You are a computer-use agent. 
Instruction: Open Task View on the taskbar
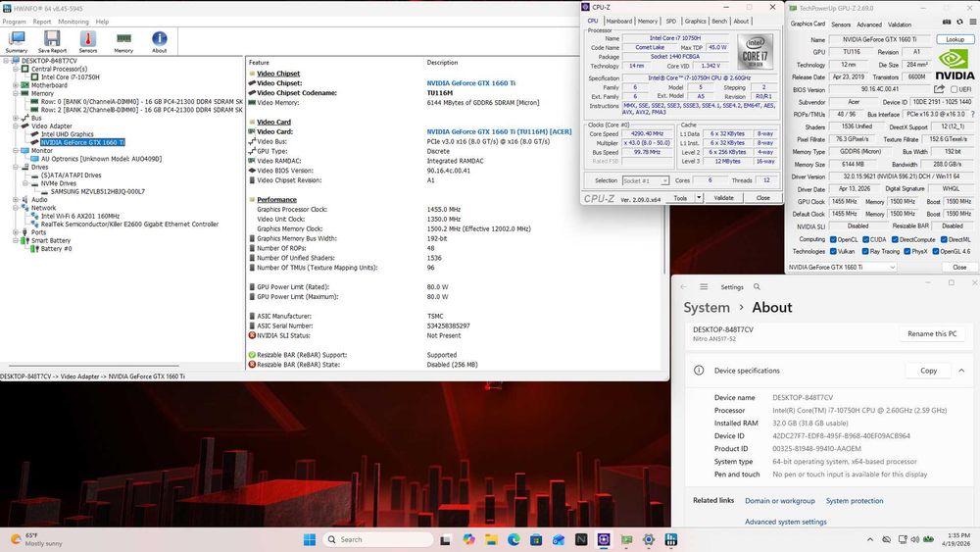click(445, 539)
